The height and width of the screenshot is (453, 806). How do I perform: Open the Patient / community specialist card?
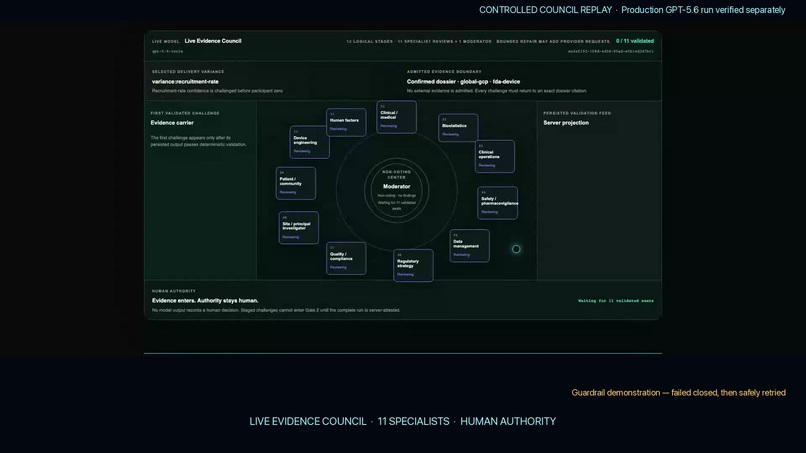[x=296, y=183]
